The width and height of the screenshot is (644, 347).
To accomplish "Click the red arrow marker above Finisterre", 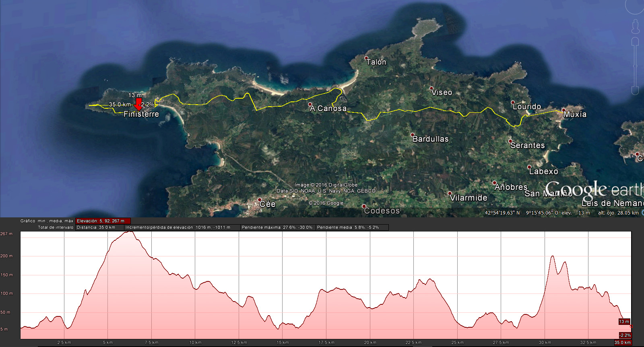I will (x=138, y=104).
